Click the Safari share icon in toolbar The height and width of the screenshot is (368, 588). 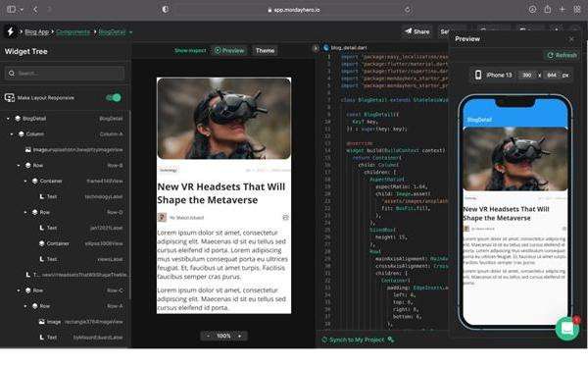(548, 10)
